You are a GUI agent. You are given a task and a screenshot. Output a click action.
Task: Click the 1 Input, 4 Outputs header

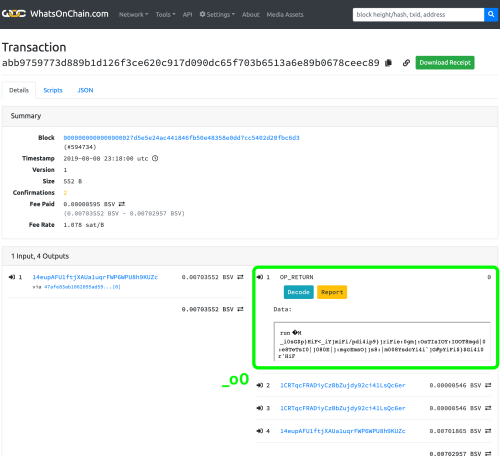[x=250, y=256]
